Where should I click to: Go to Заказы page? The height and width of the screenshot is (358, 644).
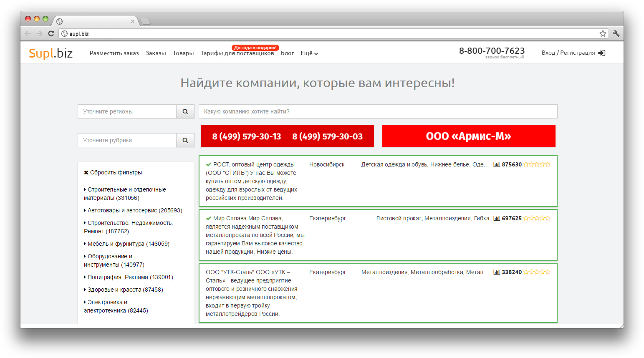[156, 53]
